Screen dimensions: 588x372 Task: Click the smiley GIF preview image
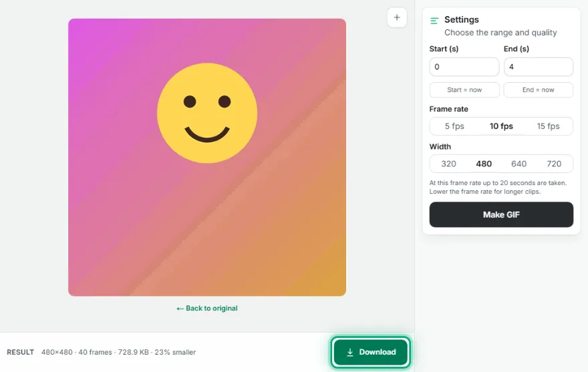(x=207, y=157)
